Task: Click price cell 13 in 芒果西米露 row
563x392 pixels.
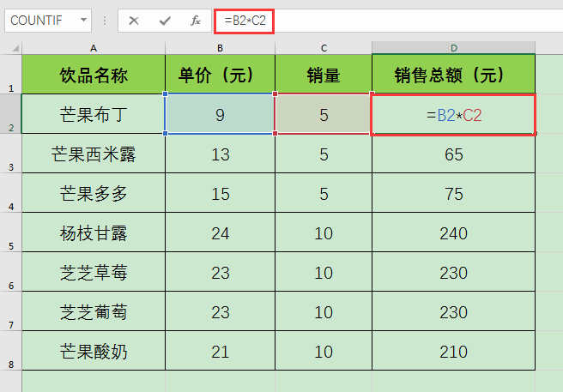Action: [220, 154]
